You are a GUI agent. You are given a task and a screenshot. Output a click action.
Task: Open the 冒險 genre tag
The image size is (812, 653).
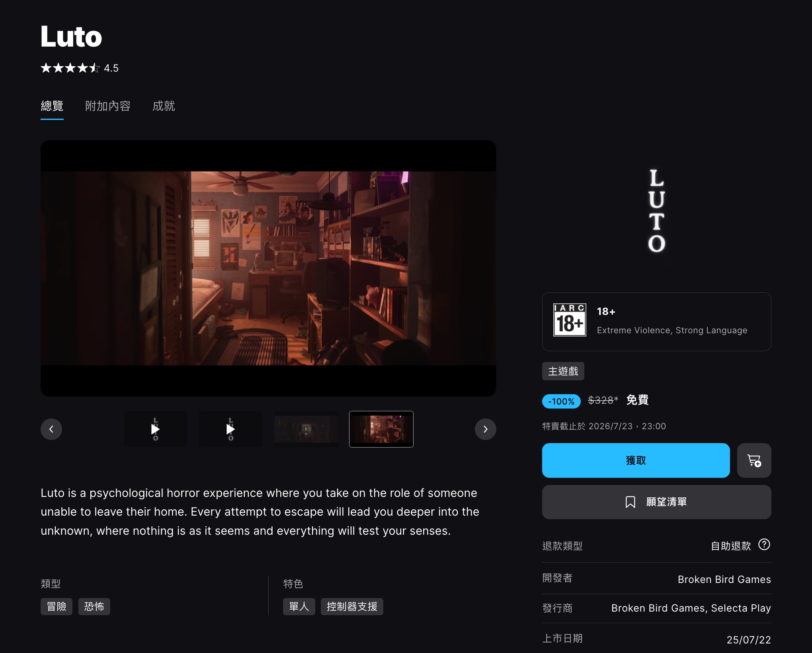click(x=57, y=606)
